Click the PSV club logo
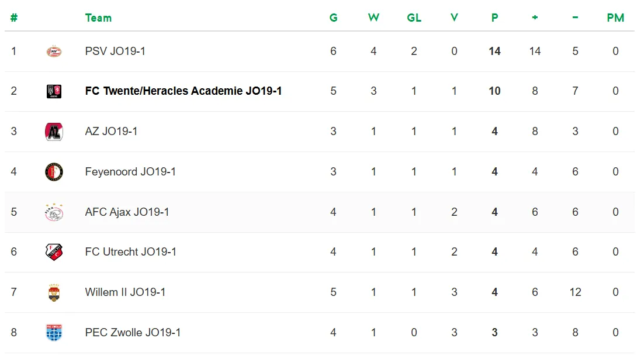The image size is (644, 355). click(54, 51)
